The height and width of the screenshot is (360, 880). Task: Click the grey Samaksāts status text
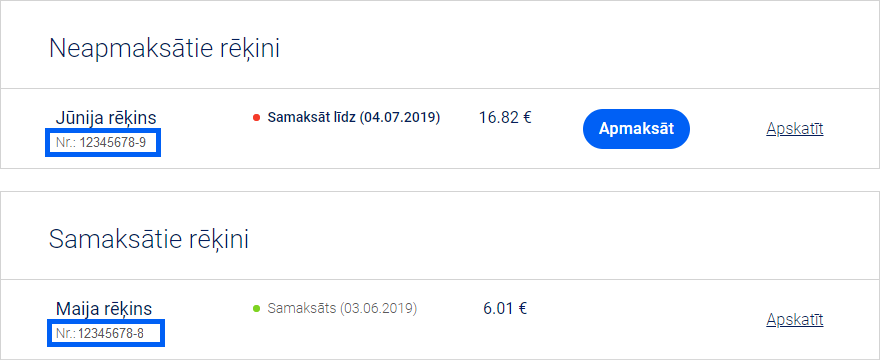click(301, 308)
